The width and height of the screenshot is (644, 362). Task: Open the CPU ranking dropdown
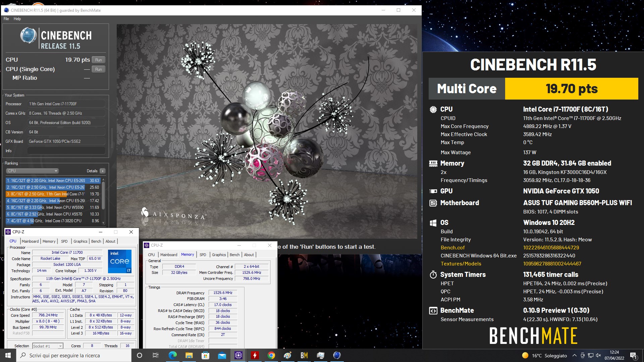32,171
